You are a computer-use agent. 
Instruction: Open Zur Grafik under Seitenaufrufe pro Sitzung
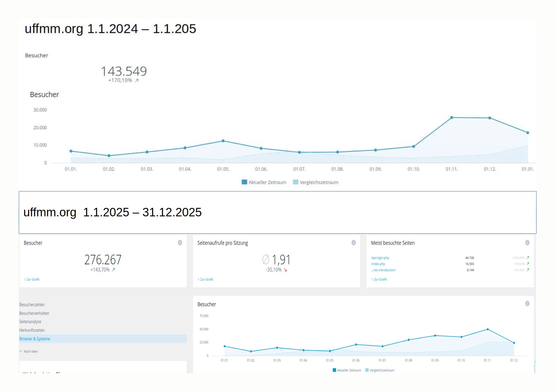(x=206, y=279)
